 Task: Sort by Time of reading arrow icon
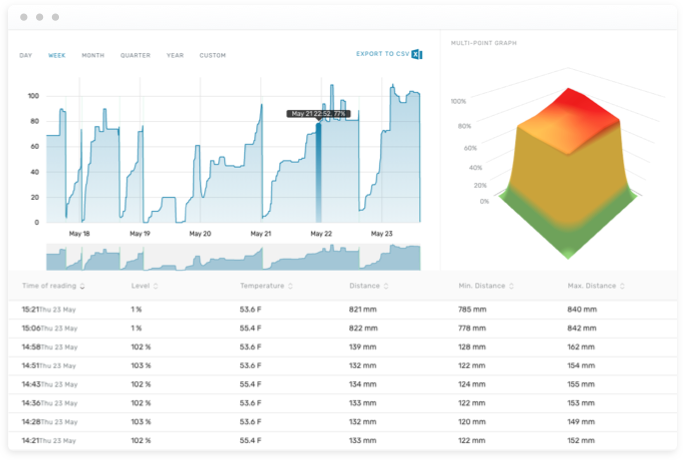[x=83, y=286]
